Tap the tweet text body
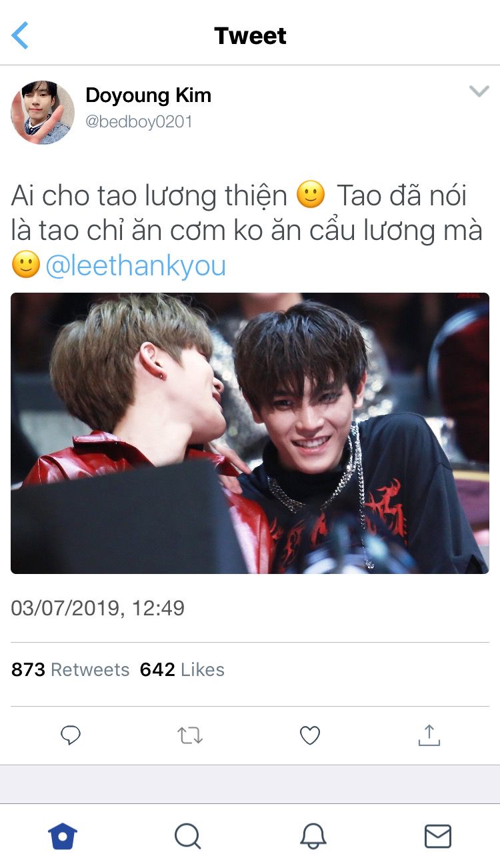The height and width of the screenshot is (868, 500). 247,231
